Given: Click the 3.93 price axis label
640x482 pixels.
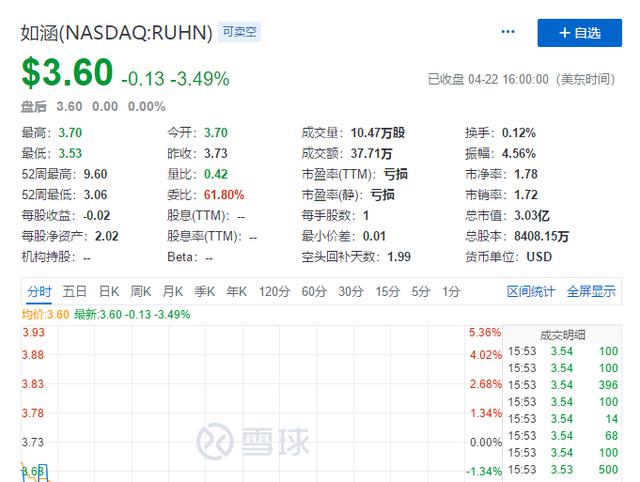Looking at the screenshot, I should point(33,332).
